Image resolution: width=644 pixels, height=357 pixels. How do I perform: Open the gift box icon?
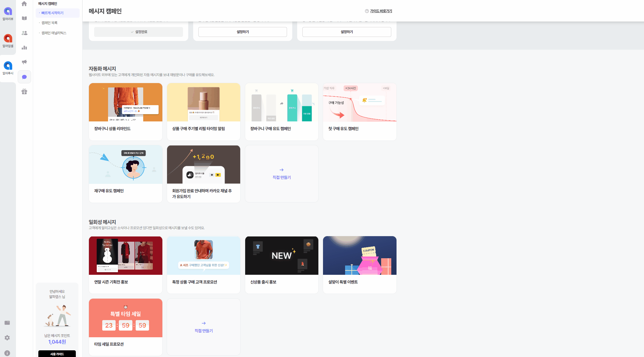pyautogui.click(x=24, y=92)
